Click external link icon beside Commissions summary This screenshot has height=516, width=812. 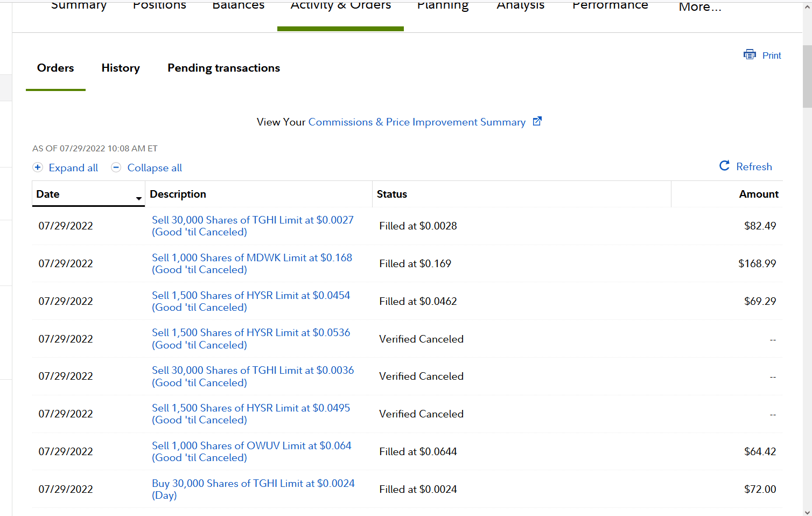pos(537,122)
